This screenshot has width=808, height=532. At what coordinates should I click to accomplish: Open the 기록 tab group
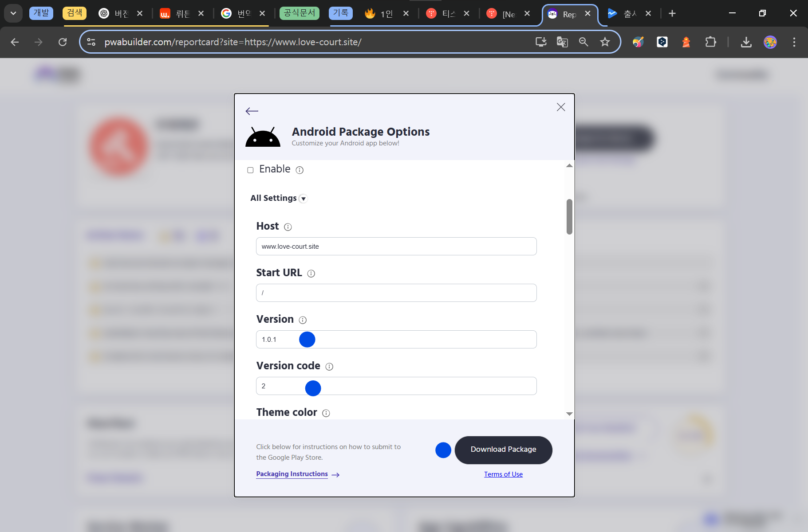(x=341, y=13)
